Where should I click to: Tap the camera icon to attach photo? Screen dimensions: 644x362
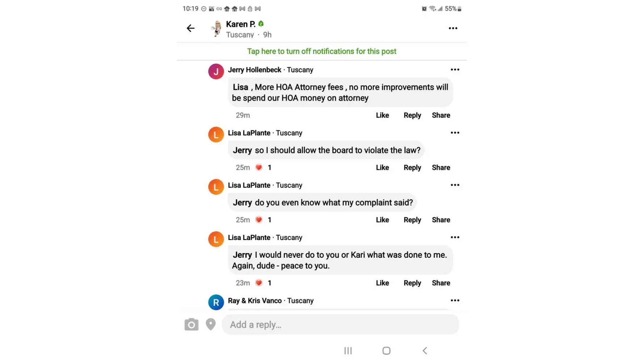click(x=191, y=325)
